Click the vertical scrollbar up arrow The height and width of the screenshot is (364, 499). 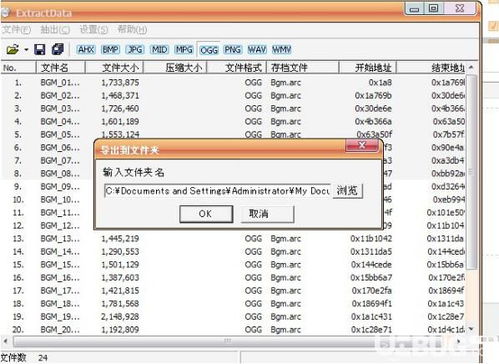[471, 68]
